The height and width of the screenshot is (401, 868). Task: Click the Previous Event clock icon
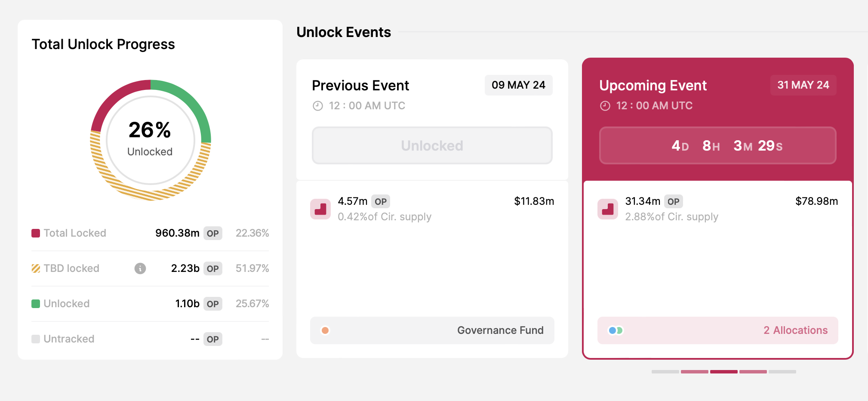317,106
